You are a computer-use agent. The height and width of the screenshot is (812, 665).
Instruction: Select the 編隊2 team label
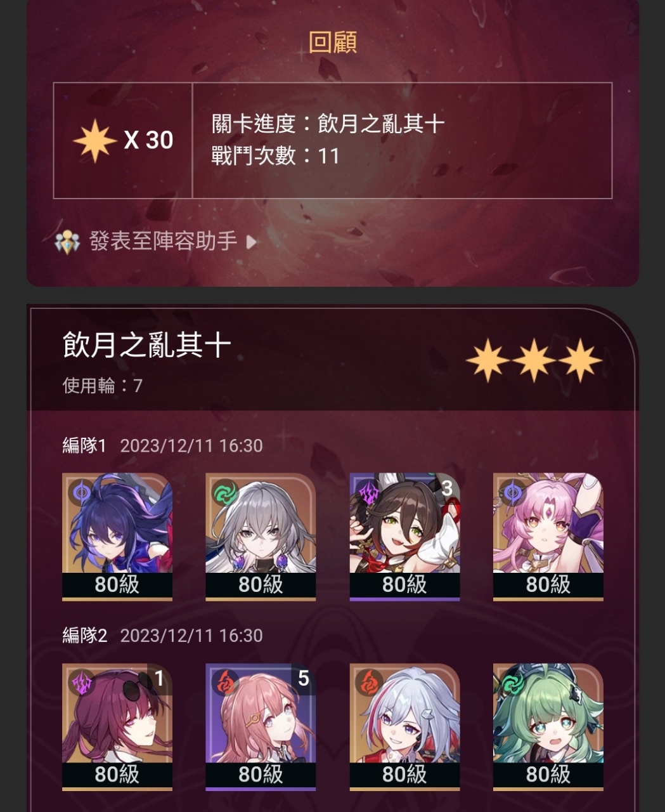pyautogui.click(x=85, y=636)
